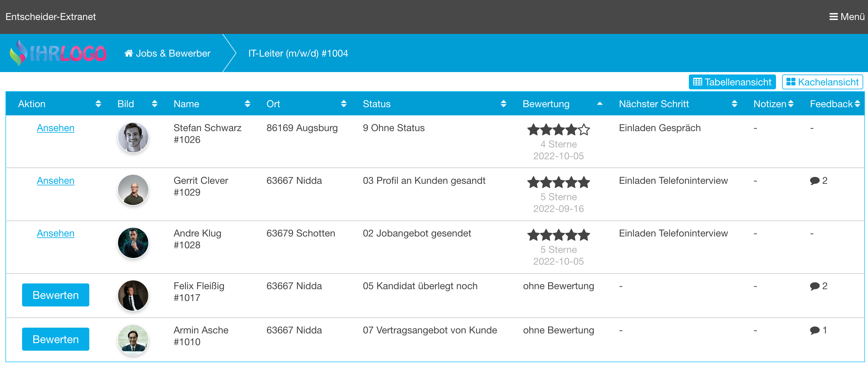Open Gerrit Clever's profile photo
868x387 pixels.
click(133, 190)
